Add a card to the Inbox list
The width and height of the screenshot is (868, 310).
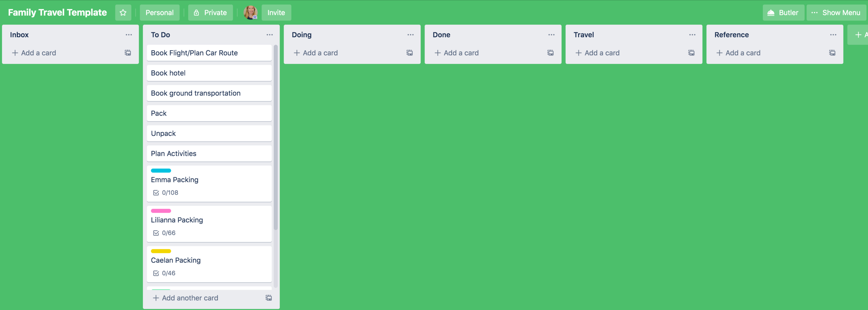coord(34,53)
